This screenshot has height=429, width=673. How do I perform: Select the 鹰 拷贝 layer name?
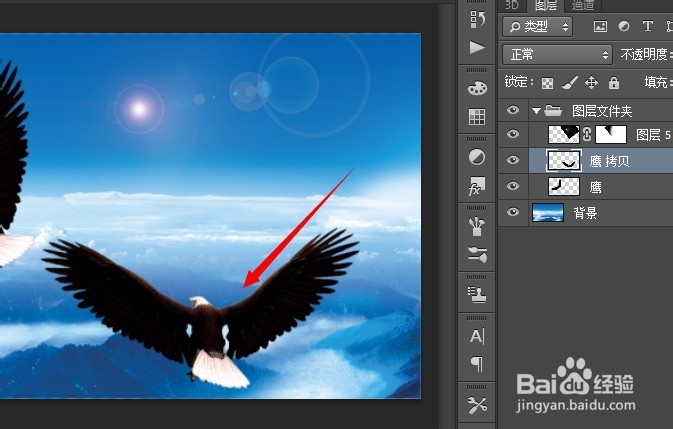pyautogui.click(x=609, y=161)
